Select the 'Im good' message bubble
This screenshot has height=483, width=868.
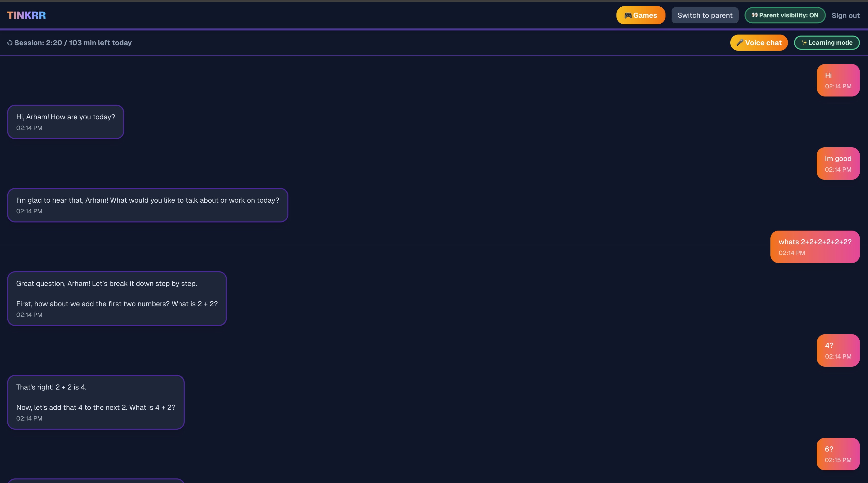click(x=838, y=163)
